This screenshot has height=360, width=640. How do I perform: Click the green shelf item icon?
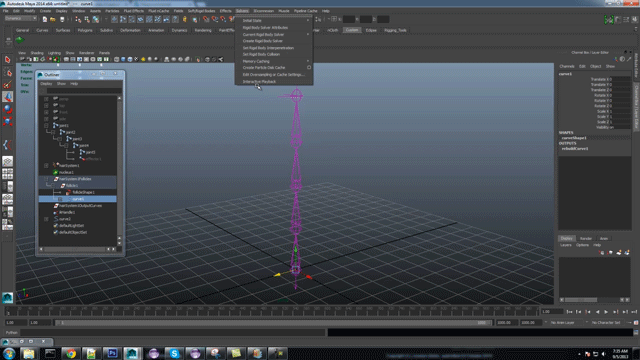coord(20,40)
